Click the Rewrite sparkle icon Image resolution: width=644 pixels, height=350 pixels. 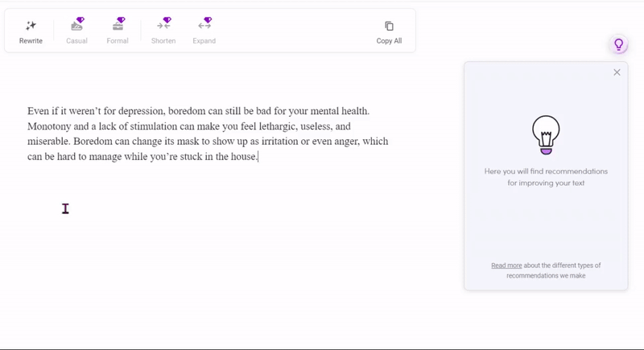(x=31, y=26)
